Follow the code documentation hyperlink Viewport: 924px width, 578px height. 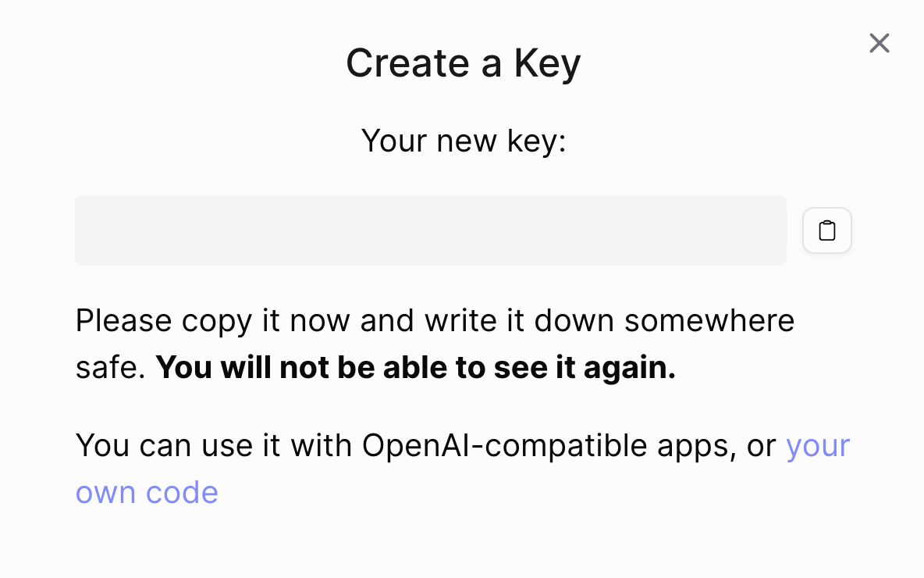pos(147,492)
